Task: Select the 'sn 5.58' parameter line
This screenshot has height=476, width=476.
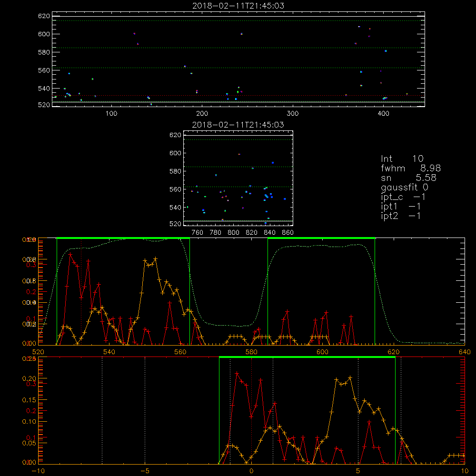Action: coord(408,178)
